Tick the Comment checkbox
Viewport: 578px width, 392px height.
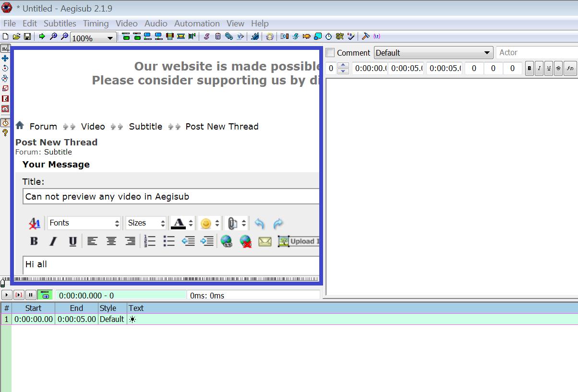pos(330,53)
